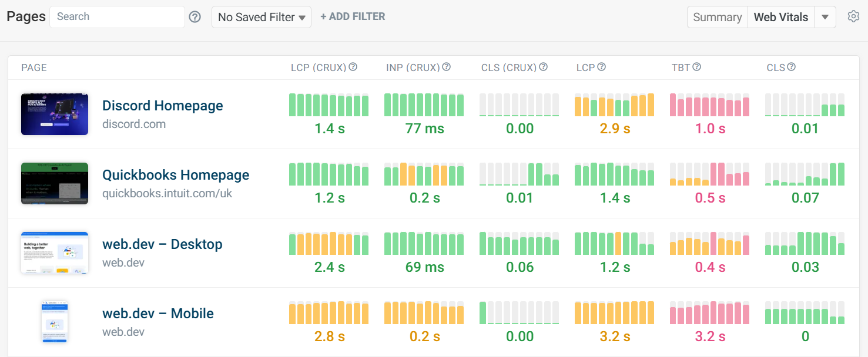The height and width of the screenshot is (357, 868).
Task: Click the Discord Homepage thumbnail
Action: click(54, 114)
